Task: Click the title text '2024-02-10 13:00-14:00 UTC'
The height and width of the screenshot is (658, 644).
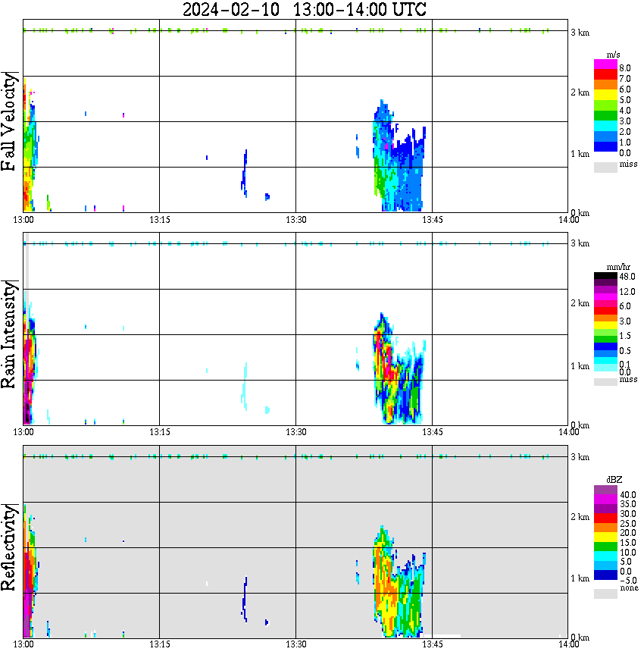Action: [x=304, y=9]
